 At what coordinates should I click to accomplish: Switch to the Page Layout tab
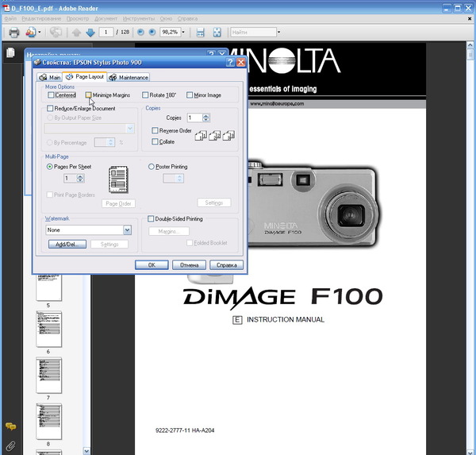[85, 76]
